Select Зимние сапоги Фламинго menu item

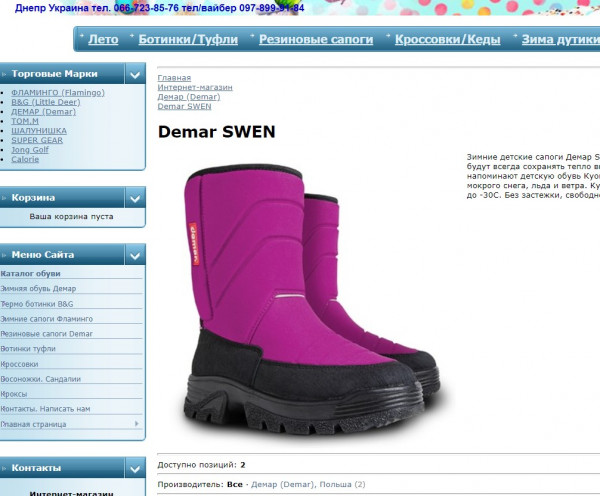click(x=46, y=319)
